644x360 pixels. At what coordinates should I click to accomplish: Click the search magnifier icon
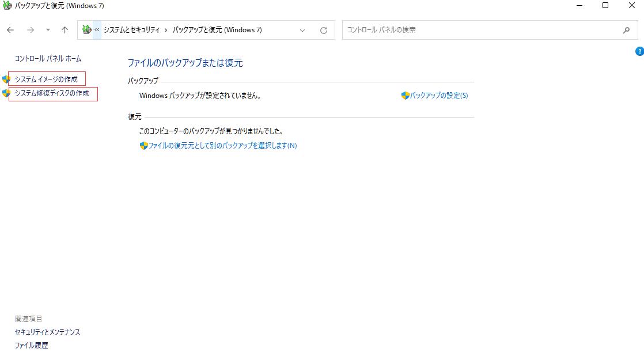click(x=626, y=29)
